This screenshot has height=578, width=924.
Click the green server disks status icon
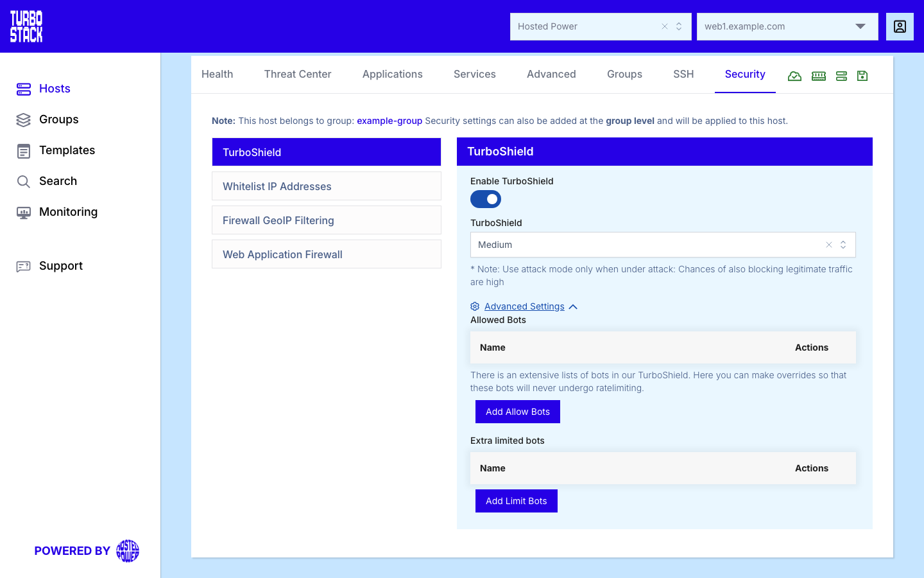point(842,76)
